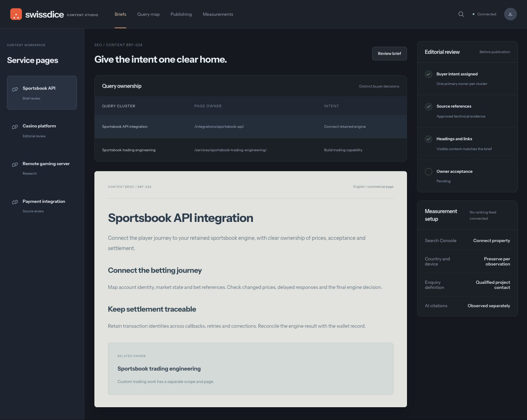The height and width of the screenshot is (420, 527).
Task: Toggle the Headings and links check
Action: (x=429, y=139)
